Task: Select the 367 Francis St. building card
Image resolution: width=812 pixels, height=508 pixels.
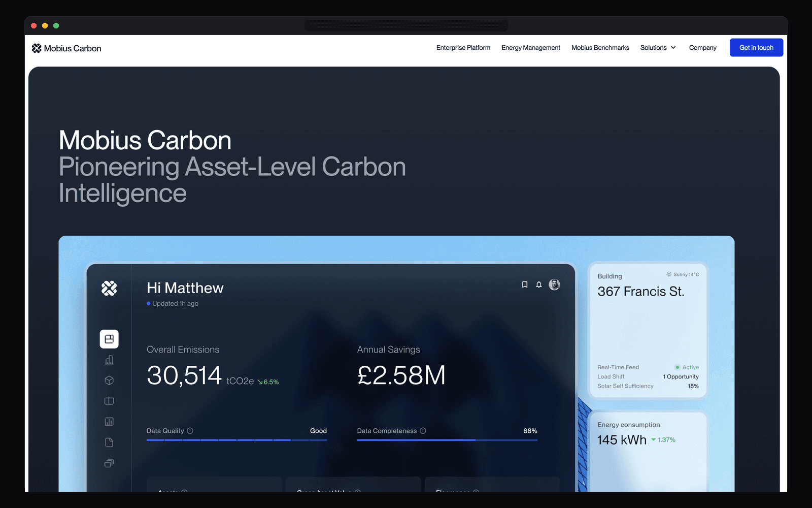Action: click(x=648, y=330)
